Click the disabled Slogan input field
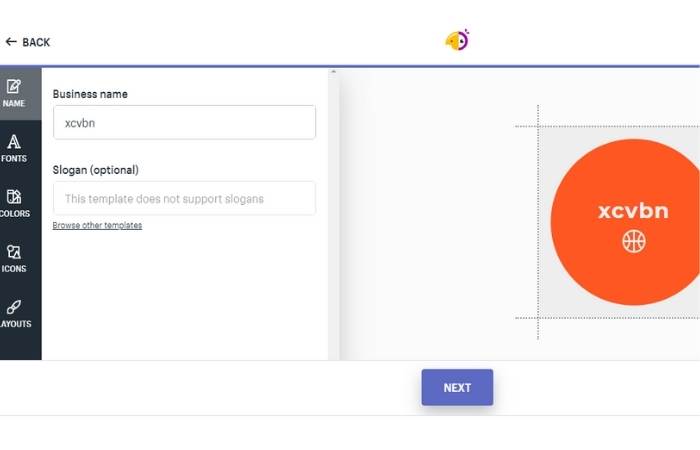This screenshot has width=700, height=450. [x=184, y=198]
